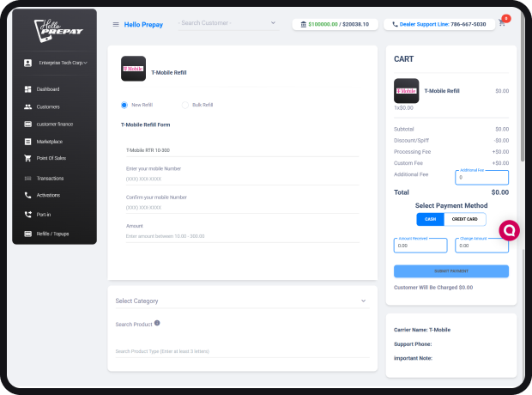This screenshot has width=532, height=395.
Task: Click the 'Custom Fee' label
Action: coord(408,163)
